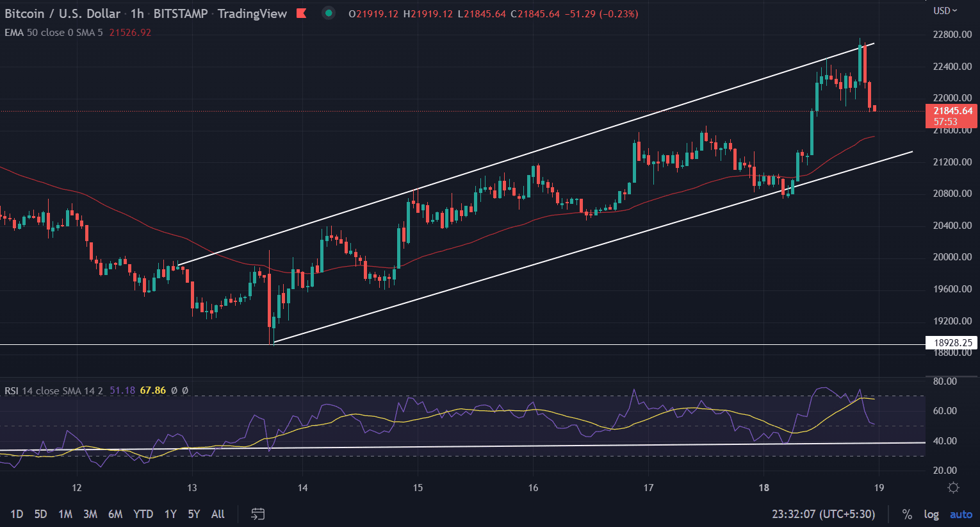Screen dimensions: 980x527
Task: Click the 18928.25 horizontal line price label
Action: (951, 343)
